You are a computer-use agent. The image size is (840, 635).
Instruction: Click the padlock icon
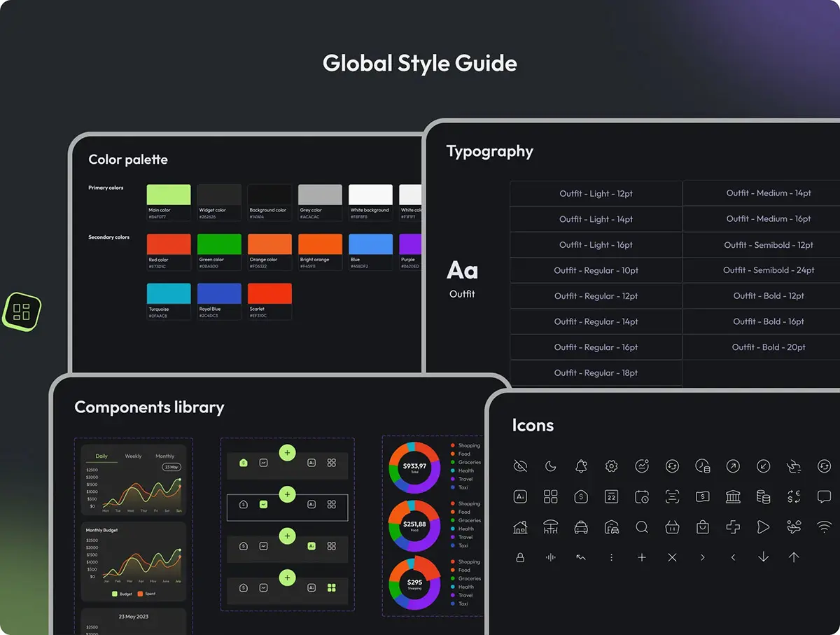point(520,558)
